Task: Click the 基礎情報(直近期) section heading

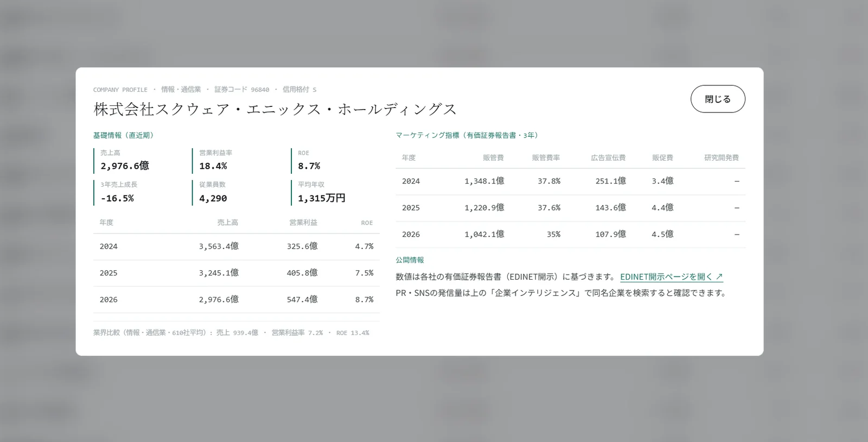Action: pyautogui.click(x=124, y=135)
